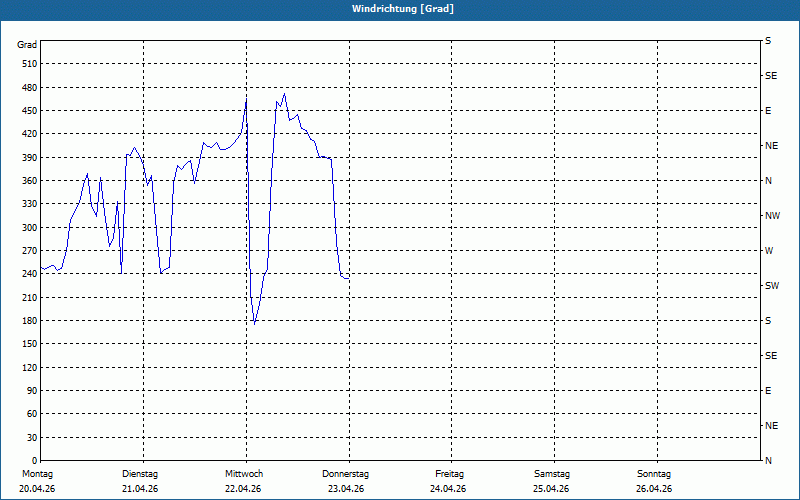Select the Samstag day label
The width and height of the screenshot is (800, 500).
(552, 474)
